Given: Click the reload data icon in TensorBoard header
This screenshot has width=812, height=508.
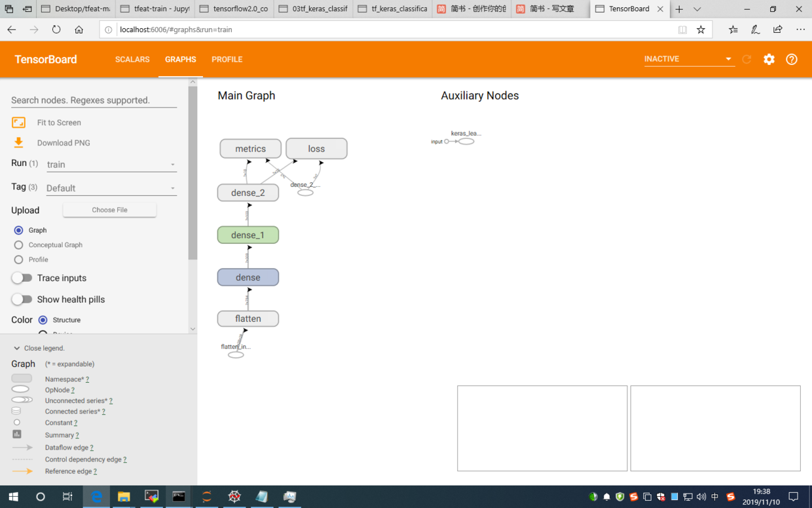Looking at the screenshot, I should (747, 59).
